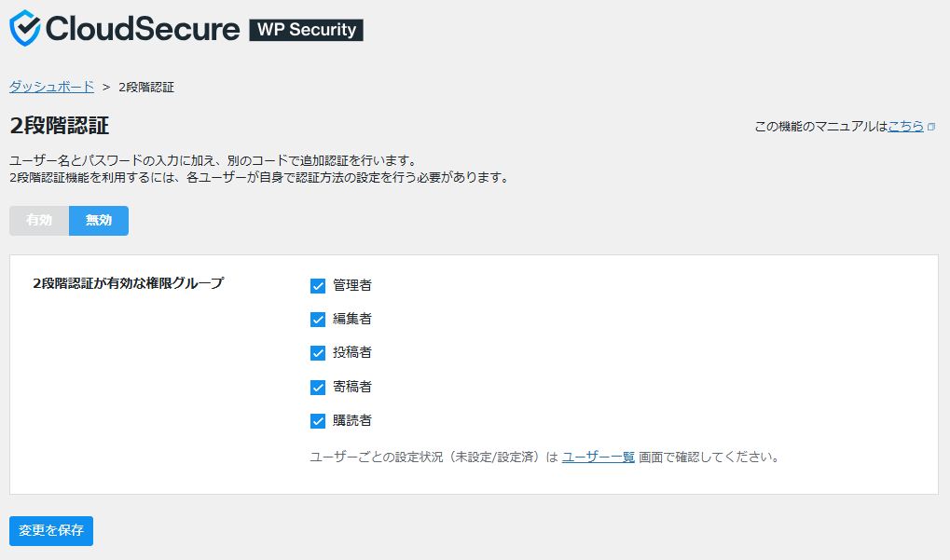Click the CloudSecure shield logo
This screenshot has width=950, height=560.
23,29
